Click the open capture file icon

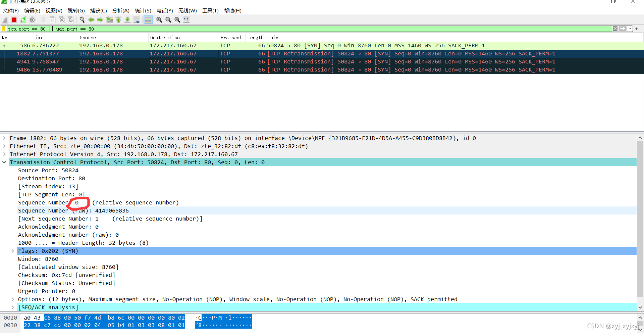(x=43, y=20)
